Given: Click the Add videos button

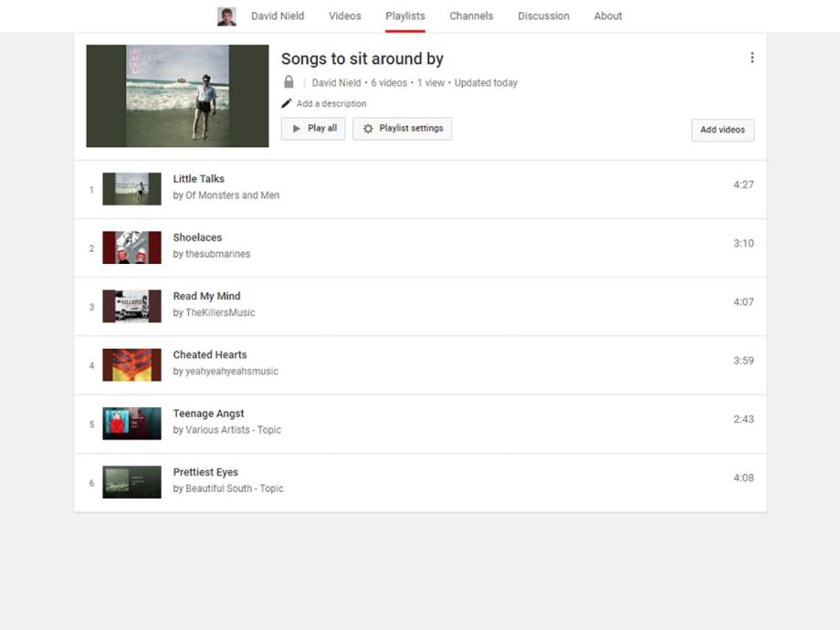Looking at the screenshot, I should click(722, 130).
